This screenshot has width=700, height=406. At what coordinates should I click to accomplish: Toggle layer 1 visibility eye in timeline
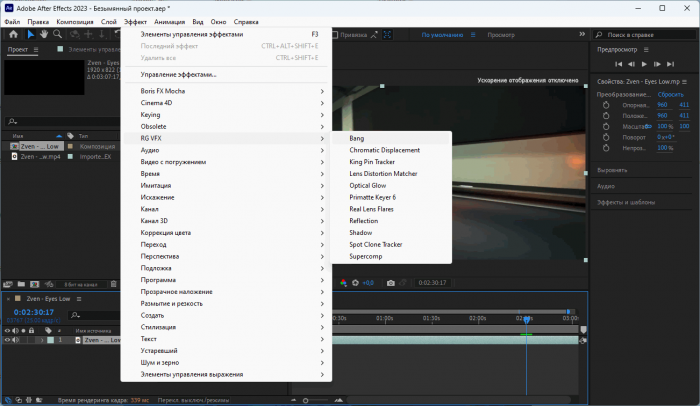[x=7, y=341]
